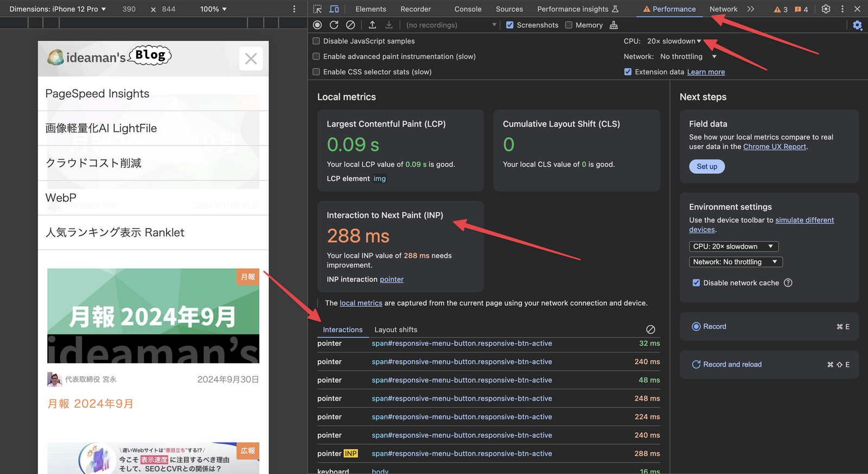Check Enable advanced paint instrumentation

316,56
